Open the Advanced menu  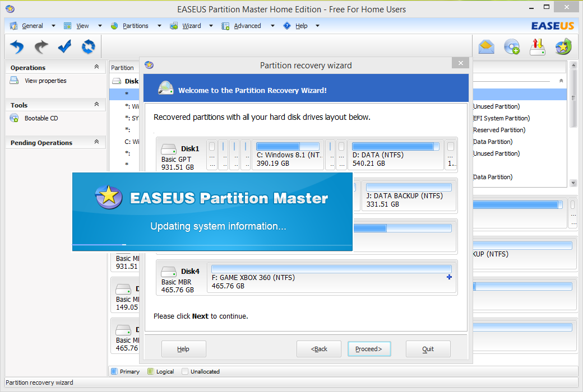pyautogui.click(x=247, y=26)
